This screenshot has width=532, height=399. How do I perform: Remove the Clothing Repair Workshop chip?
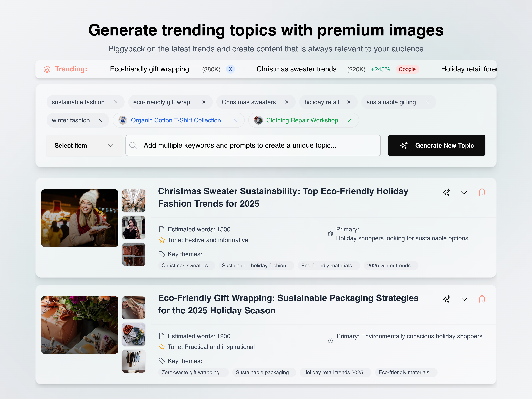click(x=350, y=120)
